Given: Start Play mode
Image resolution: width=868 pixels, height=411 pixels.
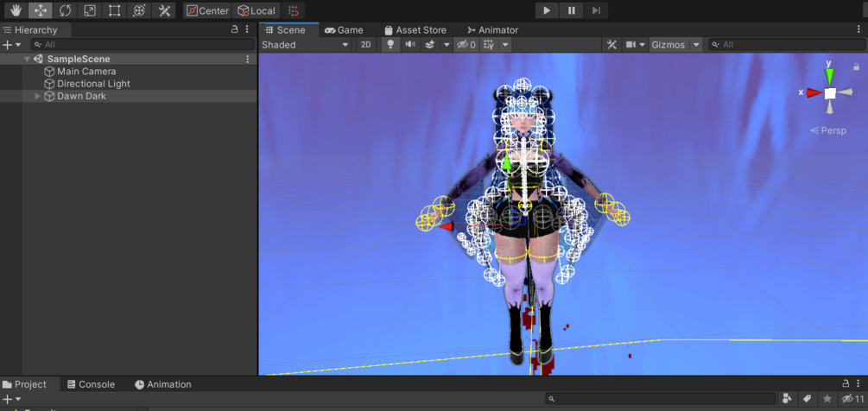Looking at the screenshot, I should pyautogui.click(x=547, y=10).
